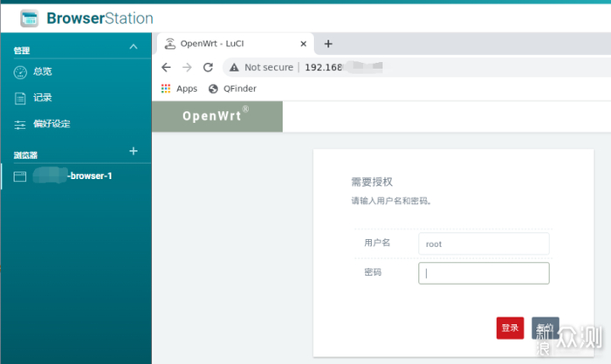This screenshot has height=364, width=611.
Task: Click the 用户名 field containing root
Action: 484,244
